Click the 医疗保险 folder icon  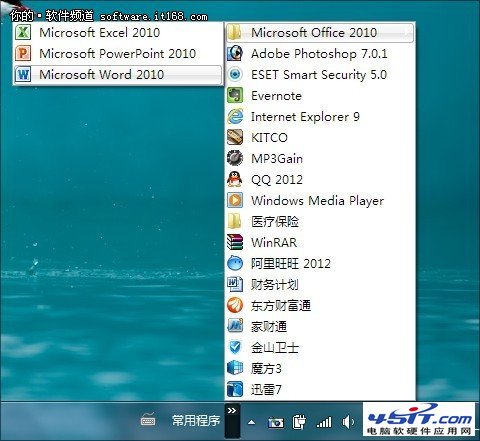point(235,221)
